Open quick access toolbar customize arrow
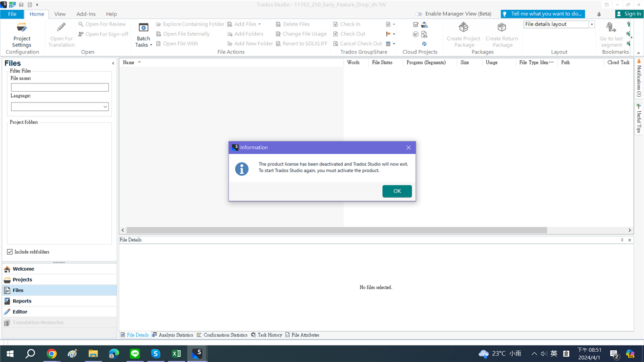Image resolution: width=644 pixels, height=362 pixels. click(37, 5)
